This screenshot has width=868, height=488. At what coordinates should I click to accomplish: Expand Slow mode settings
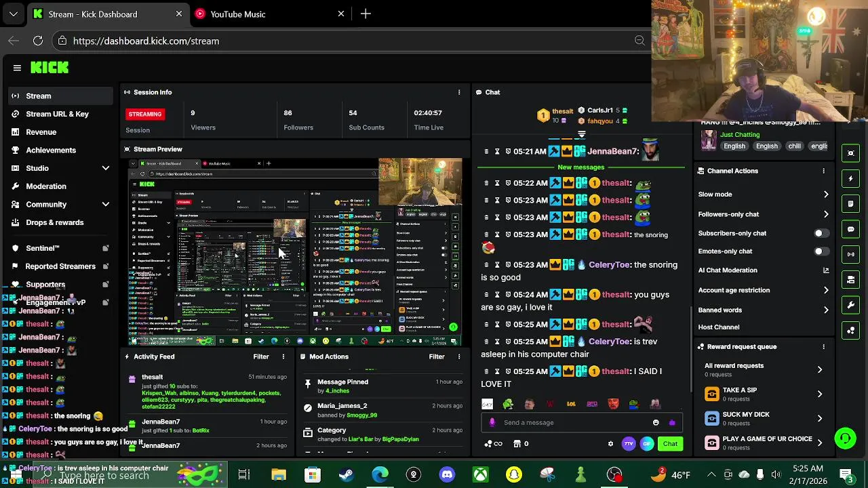[x=826, y=195]
